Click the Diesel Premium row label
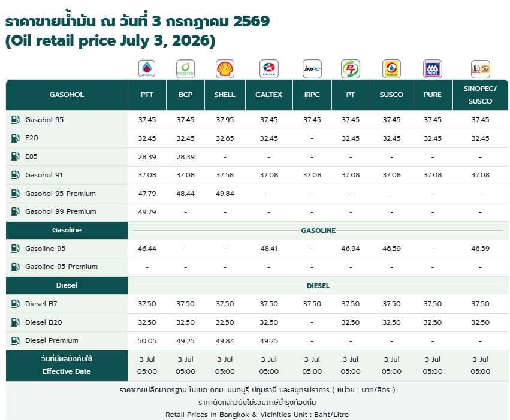510x420 pixels. tap(52, 340)
